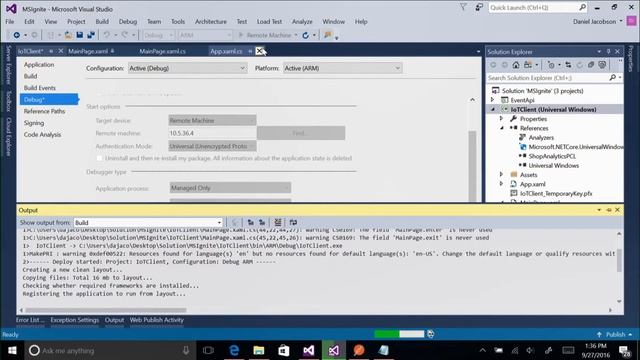Toggle Word Wrap icon in Output toolbar
The width and height of the screenshot is (640, 360).
click(x=293, y=222)
